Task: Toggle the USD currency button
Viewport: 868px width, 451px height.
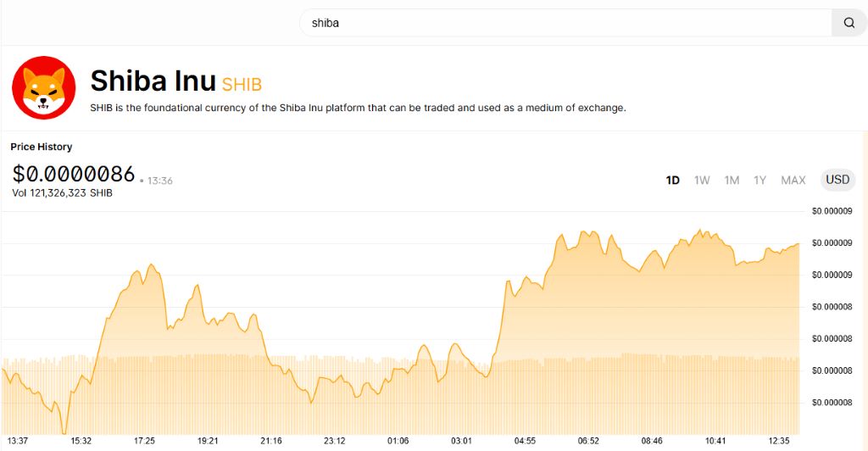Action: (837, 180)
